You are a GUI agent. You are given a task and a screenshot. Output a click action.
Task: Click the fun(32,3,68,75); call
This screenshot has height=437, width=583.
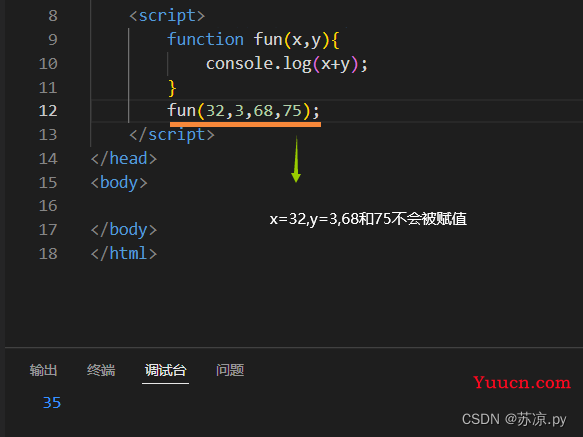[x=243, y=111]
